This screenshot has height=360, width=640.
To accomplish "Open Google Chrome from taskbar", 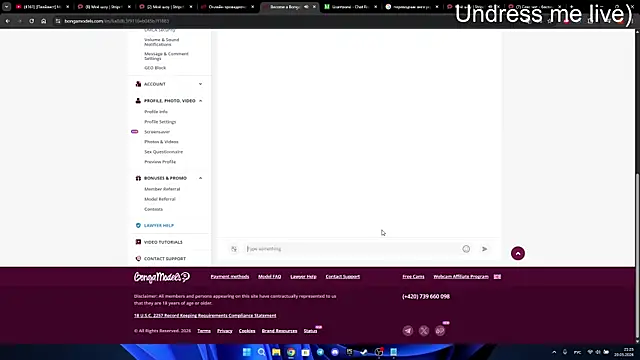I will (291, 352).
